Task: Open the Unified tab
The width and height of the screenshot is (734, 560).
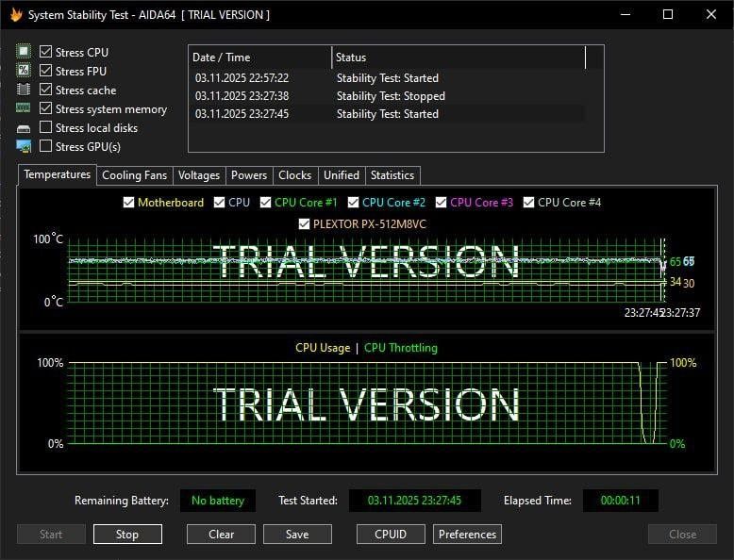Action: point(342,175)
